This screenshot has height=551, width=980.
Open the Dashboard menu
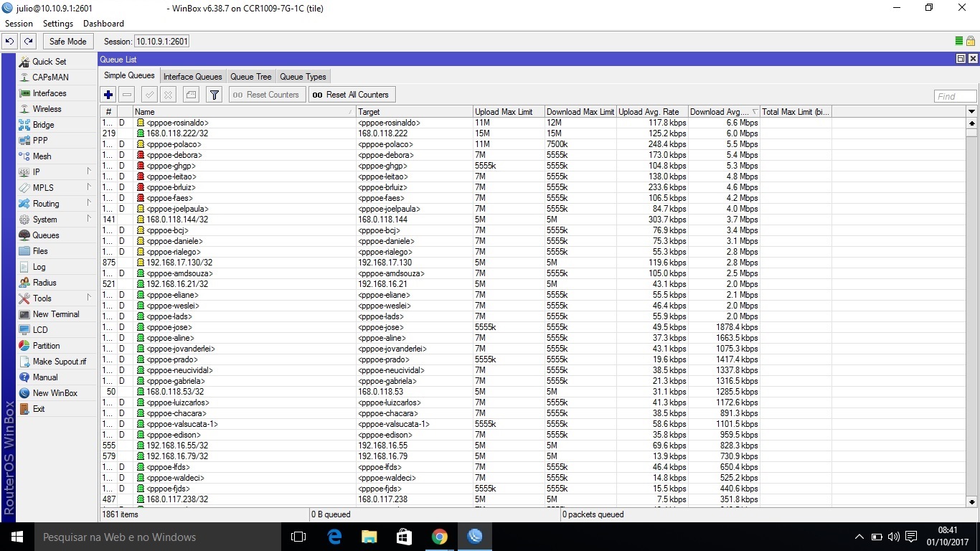tap(103, 24)
